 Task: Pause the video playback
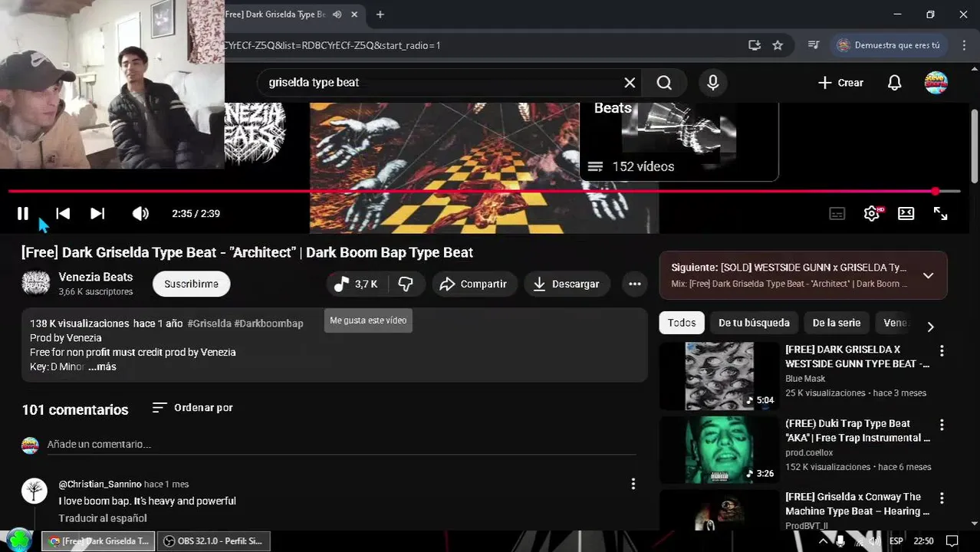[x=23, y=214]
